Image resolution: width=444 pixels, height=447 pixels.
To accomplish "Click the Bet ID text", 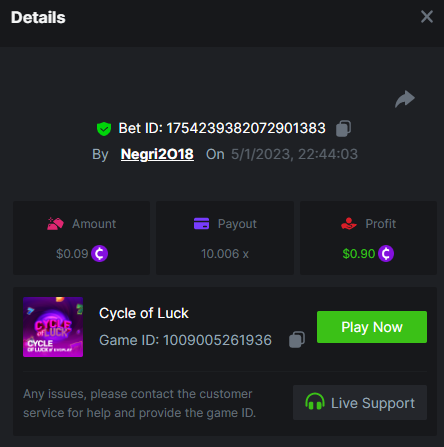I will point(222,128).
